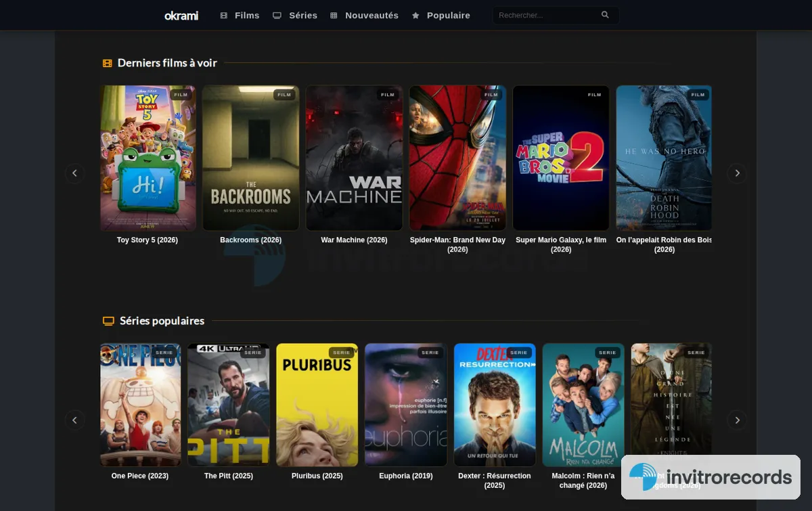Select the Dexter Résurrection poster

[495, 405]
